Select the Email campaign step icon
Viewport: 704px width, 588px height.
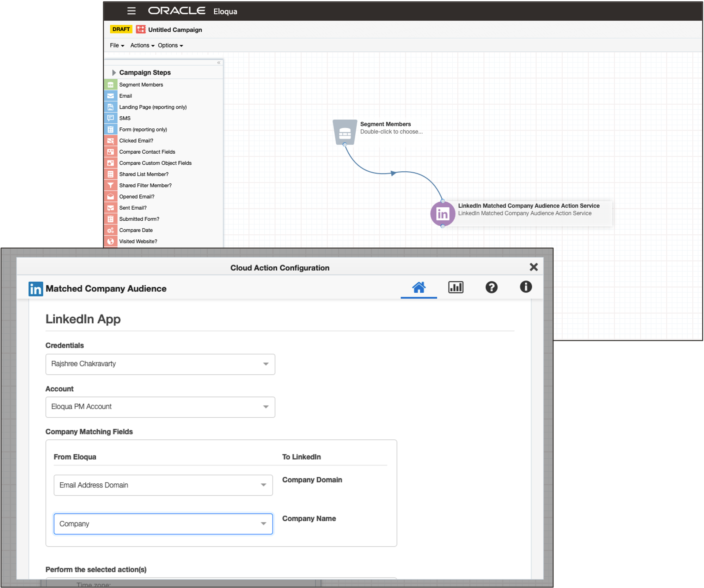coord(111,95)
